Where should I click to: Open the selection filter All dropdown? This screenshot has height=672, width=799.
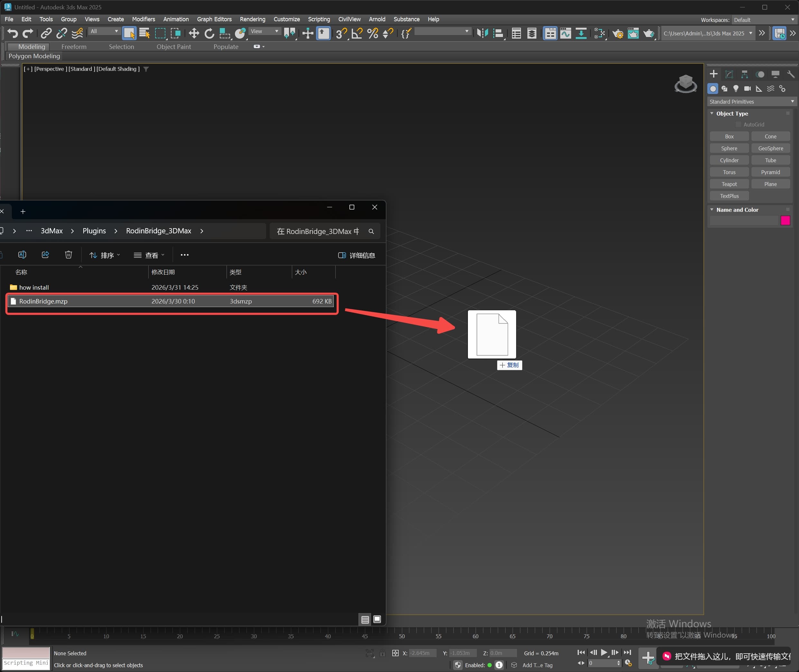coord(104,31)
